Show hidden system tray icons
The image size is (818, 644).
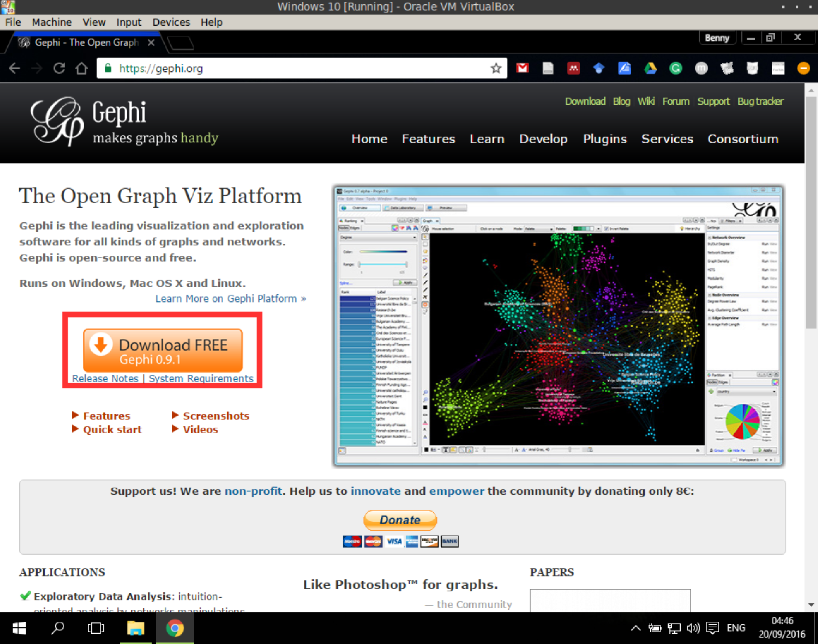coord(636,628)
